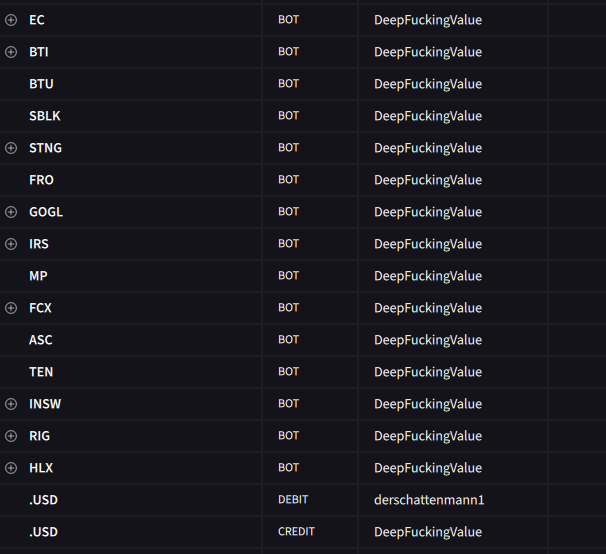The height and width of the screenshot is (554, 606).
Task: Click the plus icon beside STNG
Action: tap(11, 148)
